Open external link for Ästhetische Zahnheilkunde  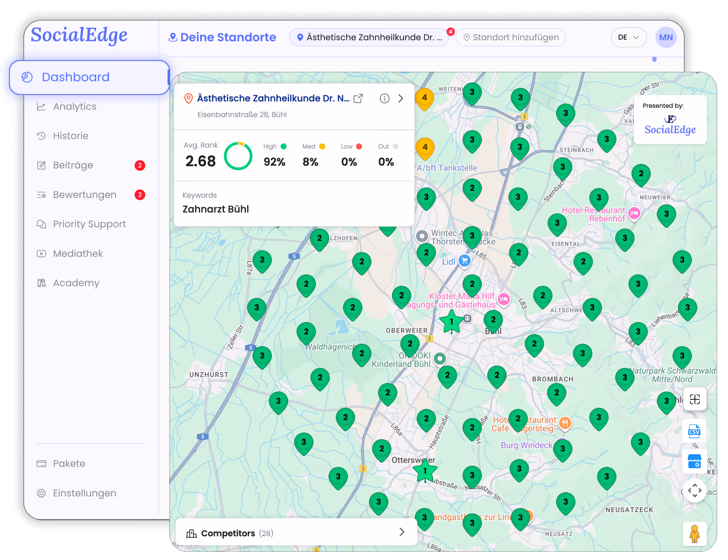pos(358,98)
